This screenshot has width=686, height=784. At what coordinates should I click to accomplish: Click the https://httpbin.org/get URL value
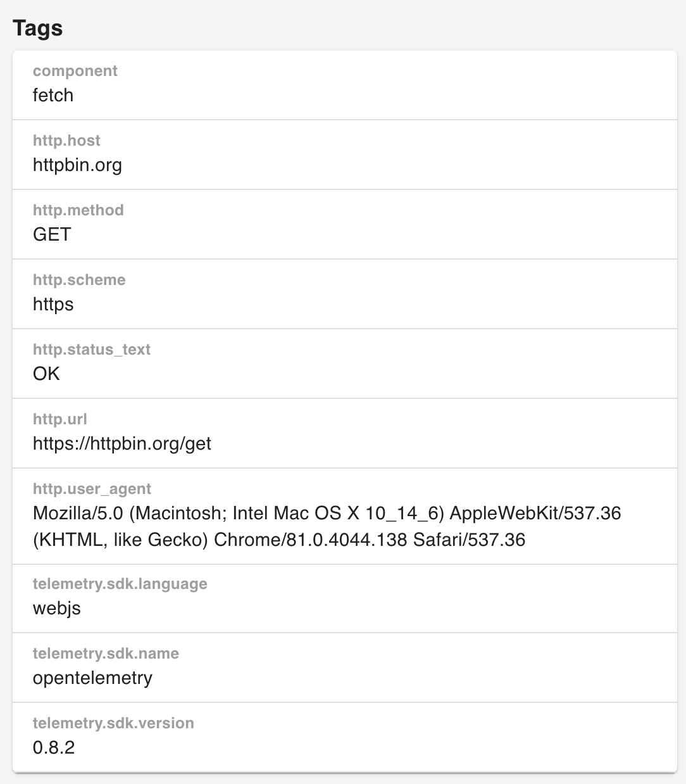tap(122, 443)
